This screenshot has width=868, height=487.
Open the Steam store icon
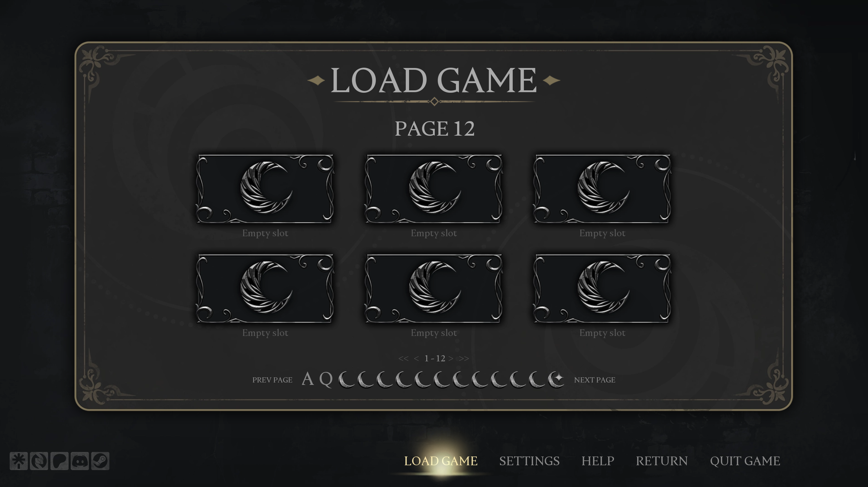100,461
